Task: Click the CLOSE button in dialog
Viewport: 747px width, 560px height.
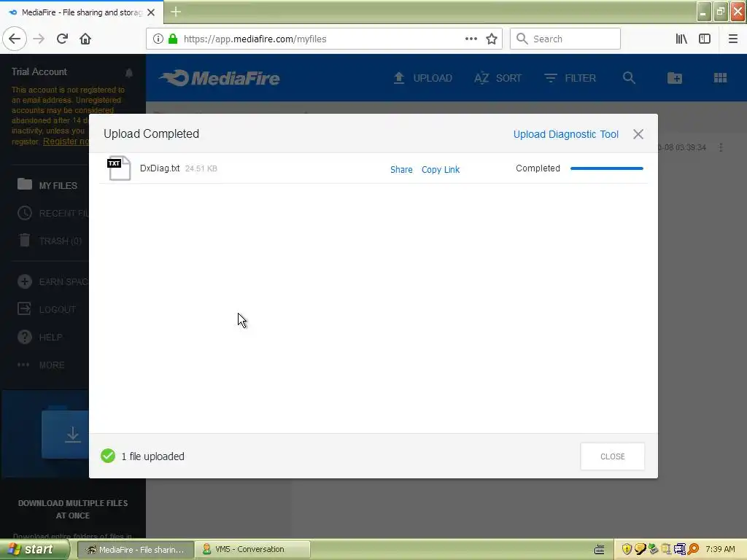Action: pyautogui.click(x=612, y=456)
